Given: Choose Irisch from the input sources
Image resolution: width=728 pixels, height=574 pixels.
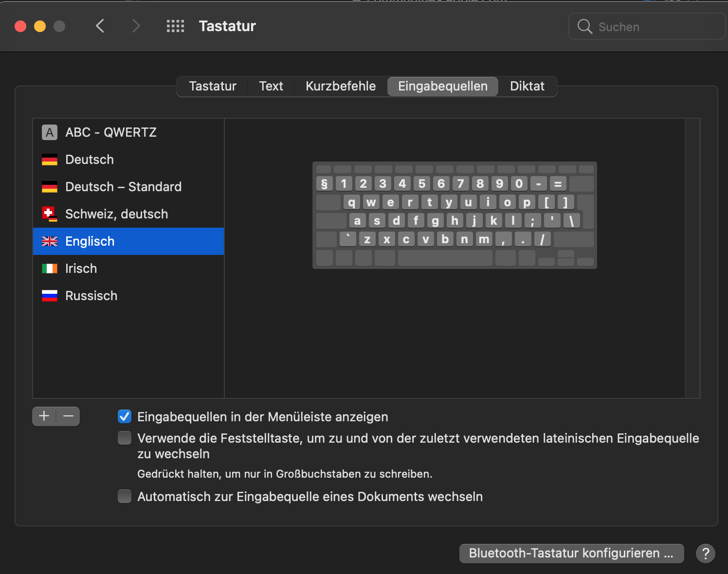Looking at the screenshot, I should (81, 269).
